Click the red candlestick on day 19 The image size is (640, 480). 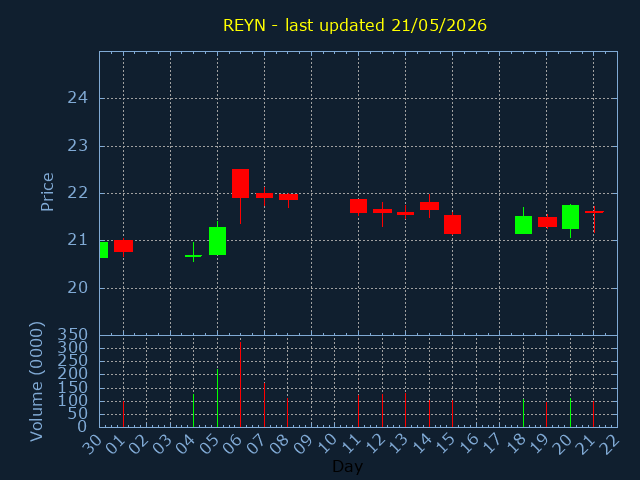[x=547, y=222]
